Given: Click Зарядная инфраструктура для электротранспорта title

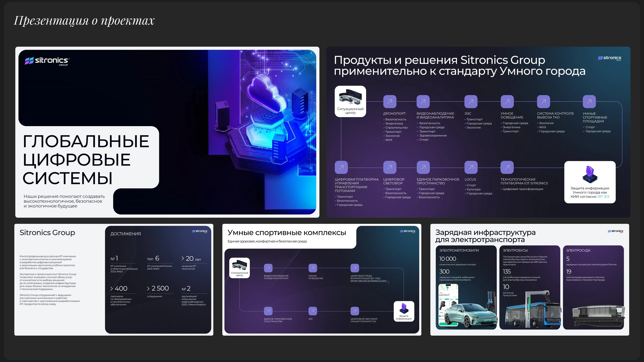Looking at the screenshot, I should click(x=485, y=236).
